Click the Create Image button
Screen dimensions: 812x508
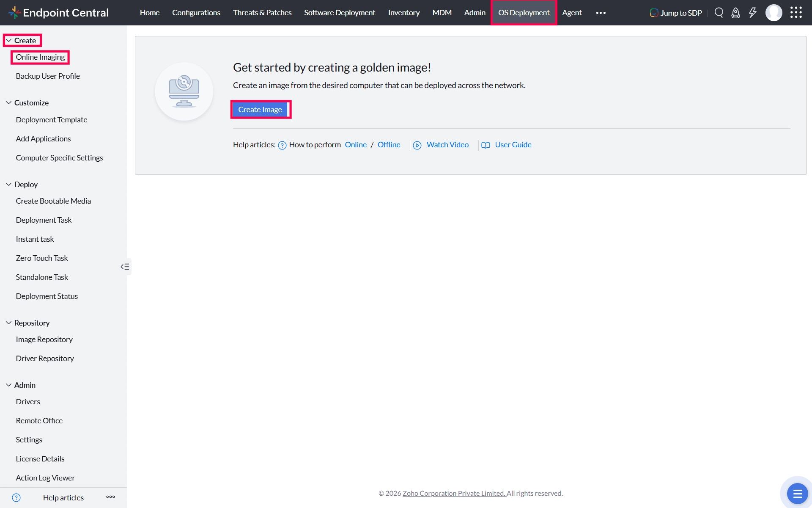pyautogui.click(x=260, y=110)
